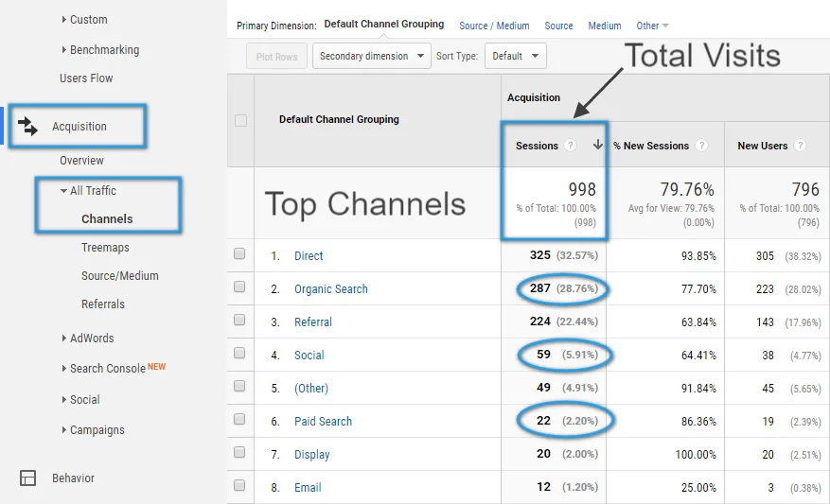
Task: Open the Acquisition section icon
Action: click(x=27, y=127)
